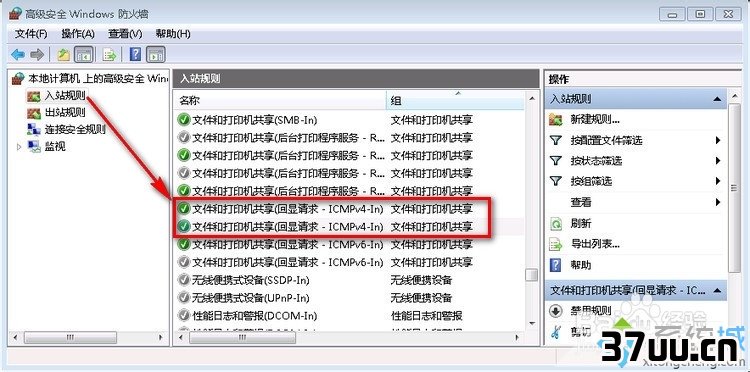Click the blue Help question mark toolbar icon

135,55
